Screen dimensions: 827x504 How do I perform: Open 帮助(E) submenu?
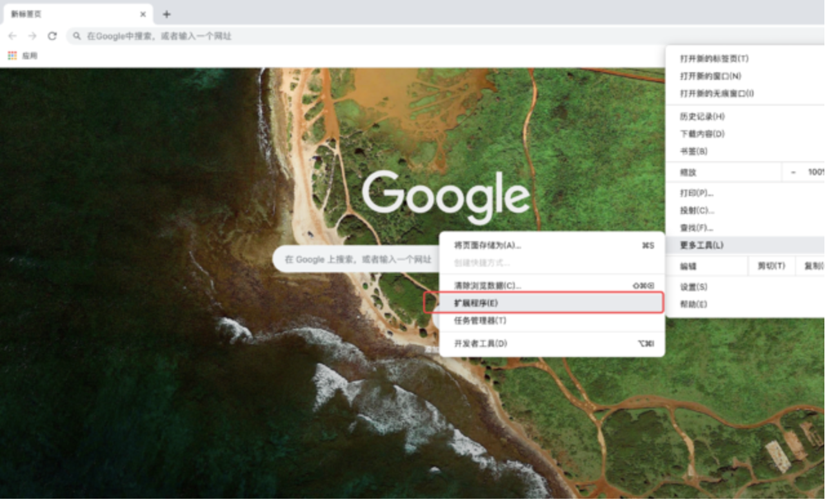point(746,304)
